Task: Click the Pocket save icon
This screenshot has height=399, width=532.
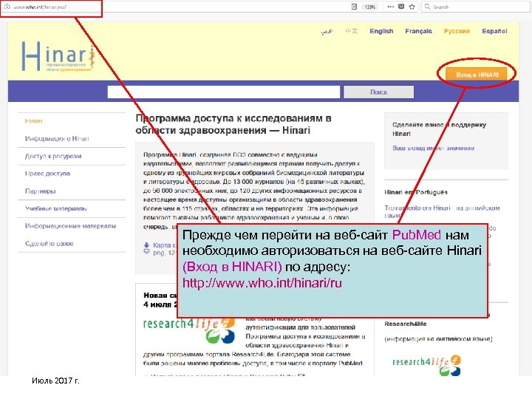Action: (401, 7)
